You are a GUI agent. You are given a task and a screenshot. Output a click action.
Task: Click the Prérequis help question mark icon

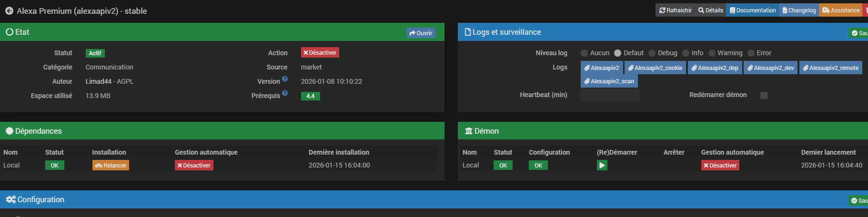coord(285,93)
